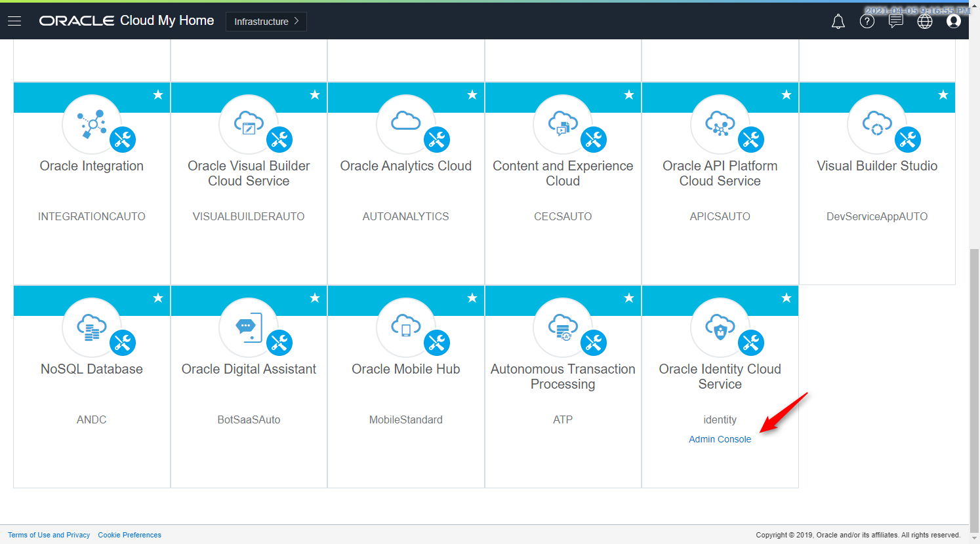Open the feedback chat icon
The image size is (980, 544).
(896, 21)
